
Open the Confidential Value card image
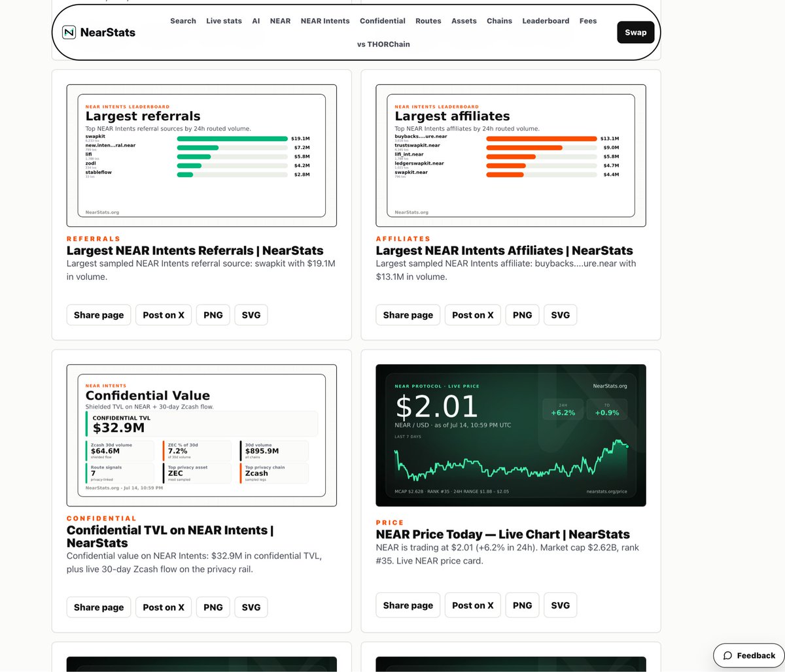(x=201, y=435)
